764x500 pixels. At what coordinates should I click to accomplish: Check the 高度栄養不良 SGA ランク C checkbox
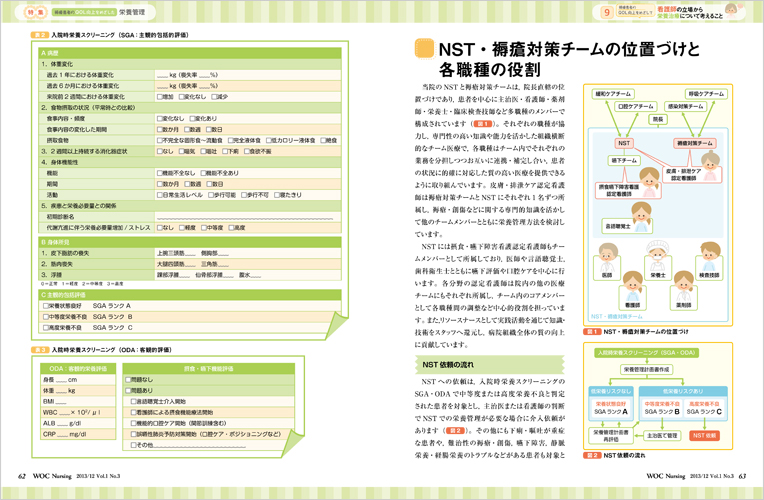pos(46,328)
